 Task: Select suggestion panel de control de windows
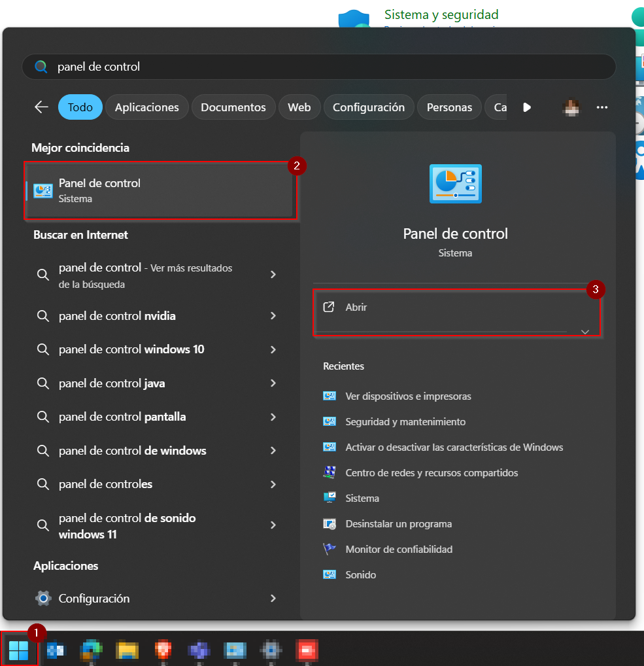(132, 451)
